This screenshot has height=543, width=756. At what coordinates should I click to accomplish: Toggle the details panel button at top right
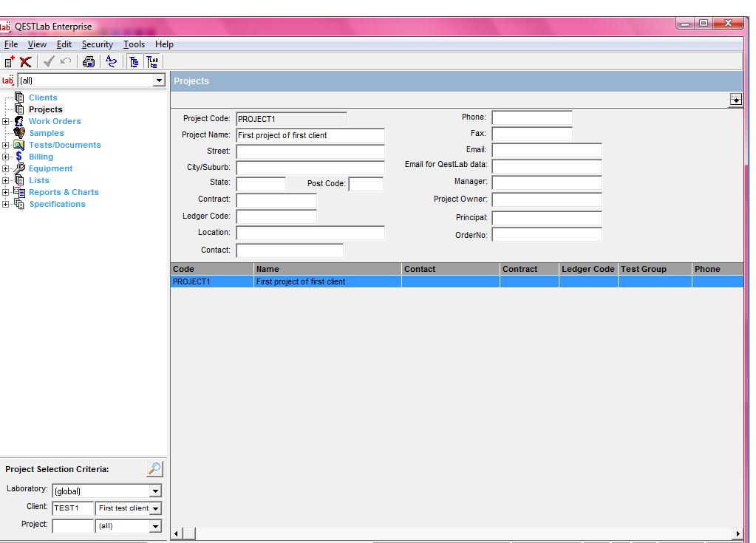(x=735, y=100)
